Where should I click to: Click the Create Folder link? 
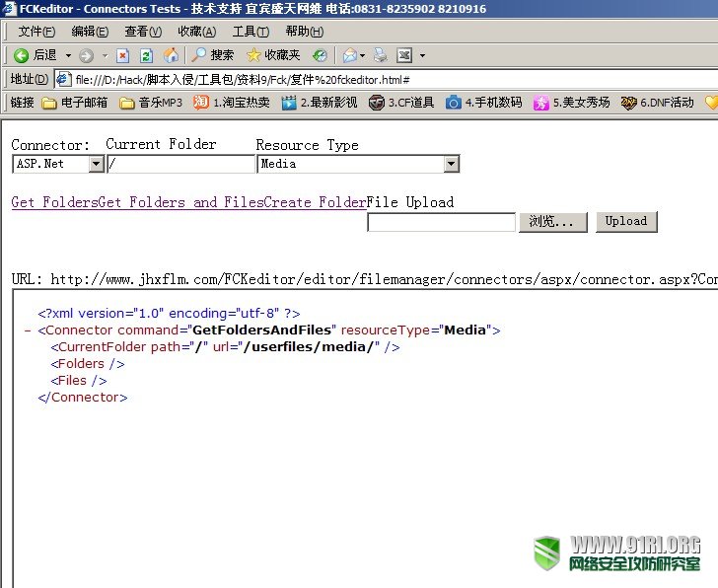[315, 202]
